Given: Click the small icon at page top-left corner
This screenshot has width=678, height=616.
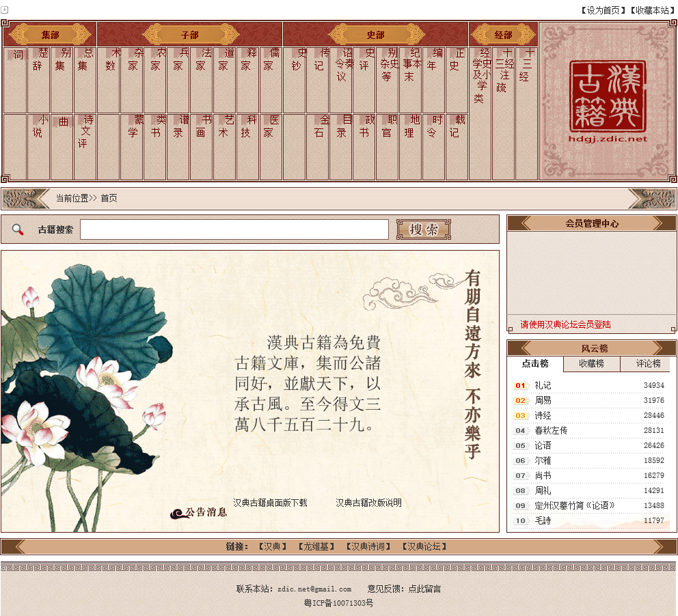Looking at the screenshot, I should tap(4, 10).
